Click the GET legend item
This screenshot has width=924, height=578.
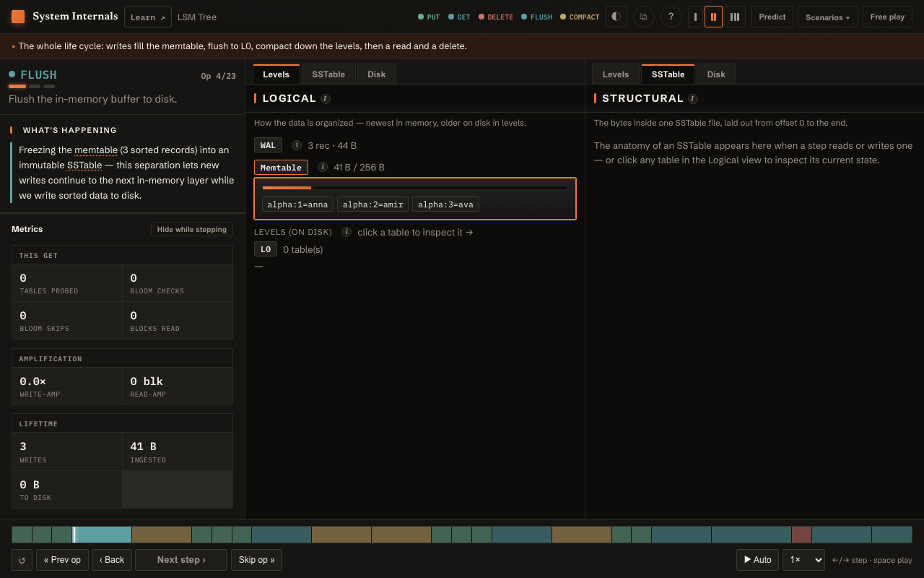pyautogui.click(x=459, y=17)
